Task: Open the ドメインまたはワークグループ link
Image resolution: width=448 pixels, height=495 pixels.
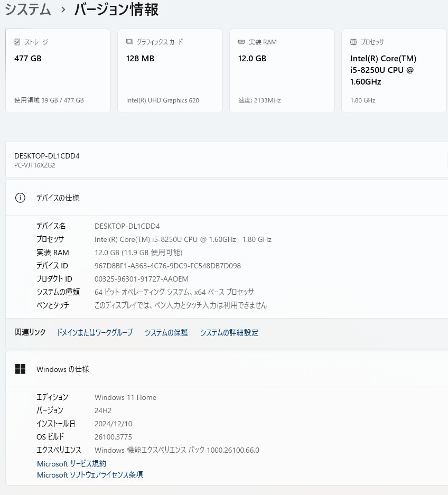Action: (95, 332)
